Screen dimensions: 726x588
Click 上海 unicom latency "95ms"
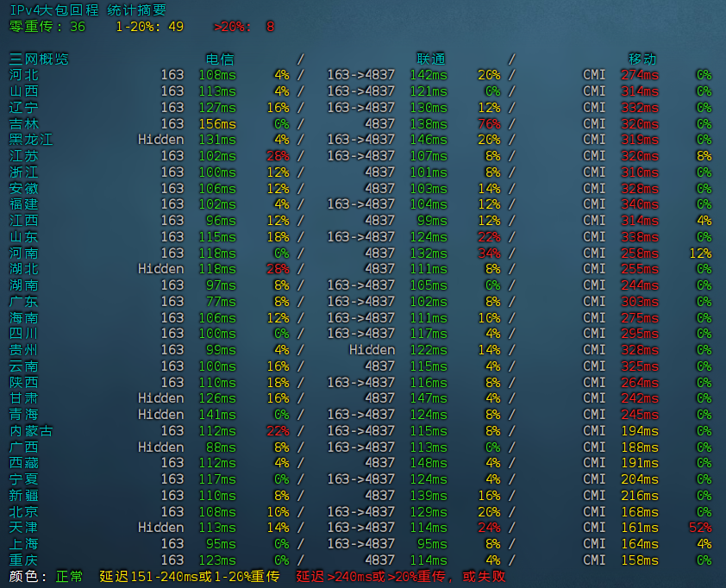(433, 543)
